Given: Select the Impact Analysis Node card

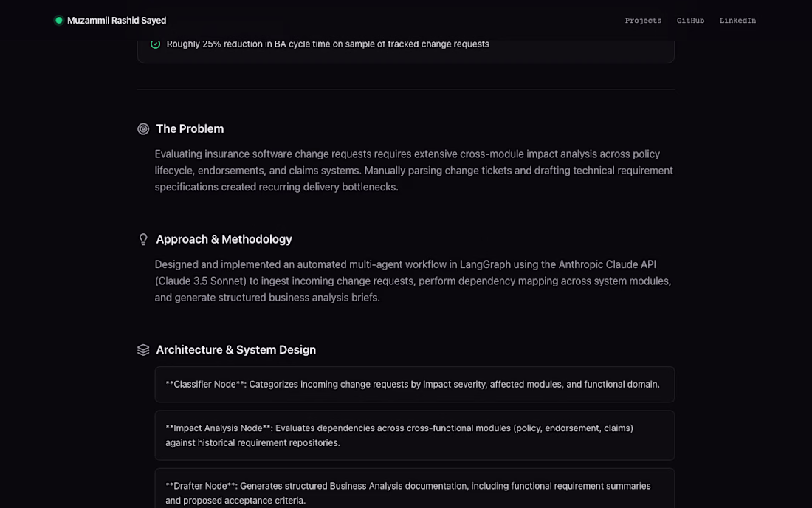Looking at the screenshot, I should (x=414, y=435).
